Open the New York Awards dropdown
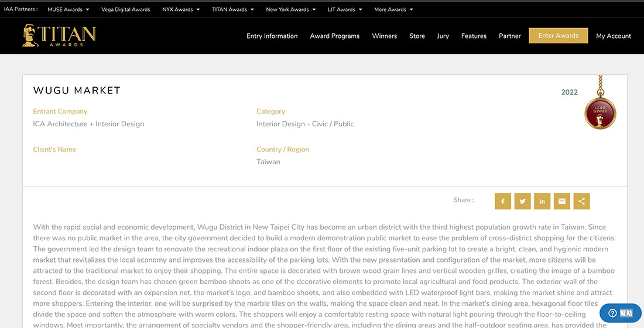 click(291, 9)
